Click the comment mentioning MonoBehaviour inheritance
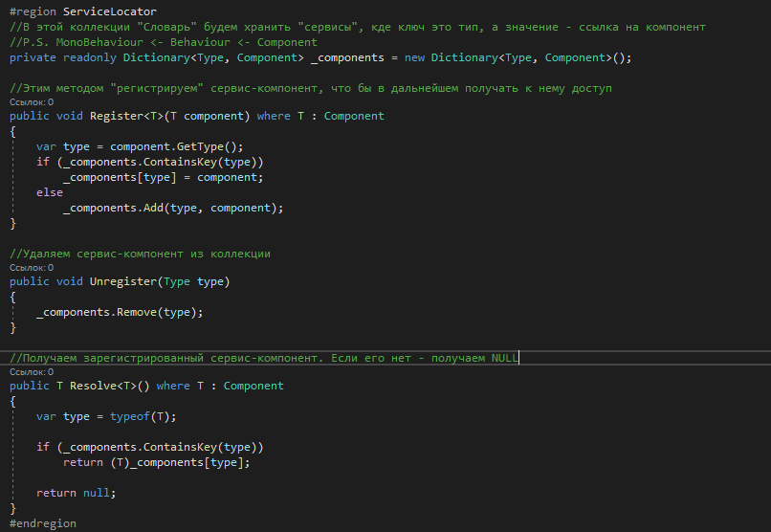771x532 pixels. pyautogui.click(x=164, y=42)
